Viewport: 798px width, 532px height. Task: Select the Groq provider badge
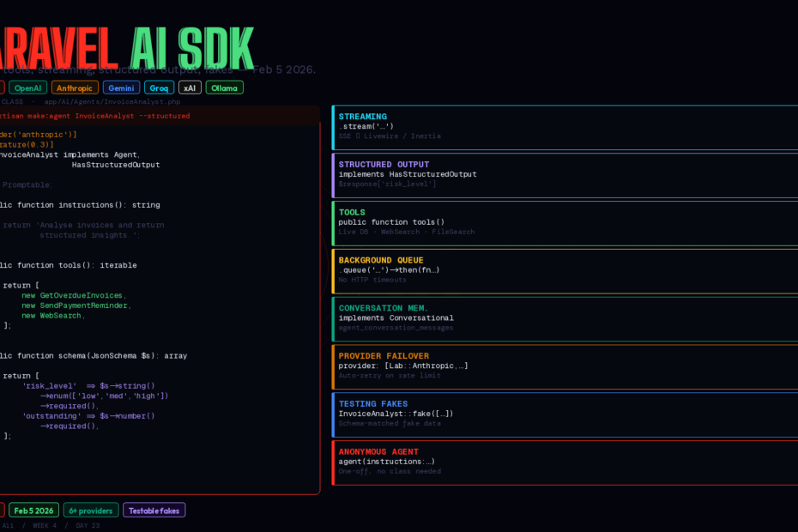tap(159, 88)
